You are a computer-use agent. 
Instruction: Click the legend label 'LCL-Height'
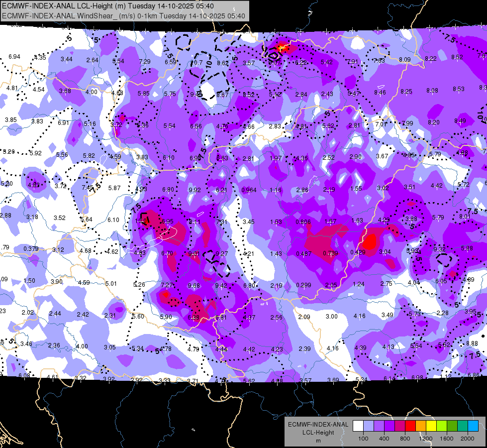(318, 433)
